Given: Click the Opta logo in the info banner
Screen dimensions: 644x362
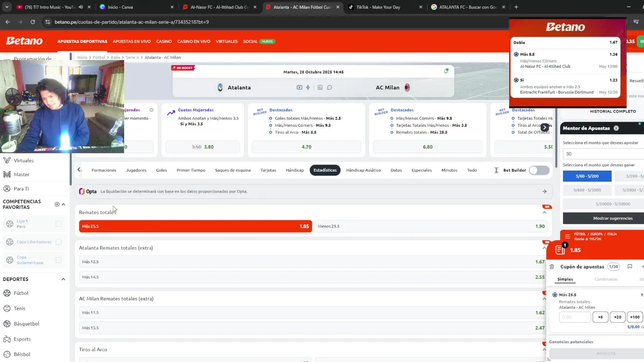Looking at the screenshot, I should [88, 192].
